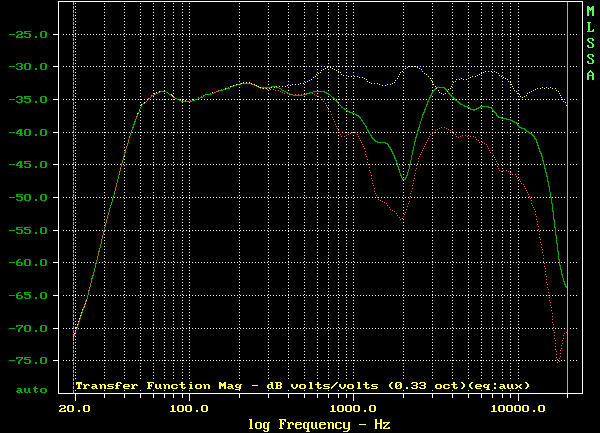Click the letter M of MLSSA logo
This screenshot has width=600, height=433.
[x=590, y=12]
